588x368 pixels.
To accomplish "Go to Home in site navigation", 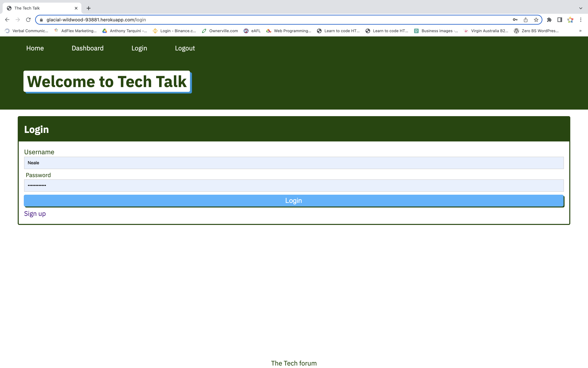I will tap(35, 48).
